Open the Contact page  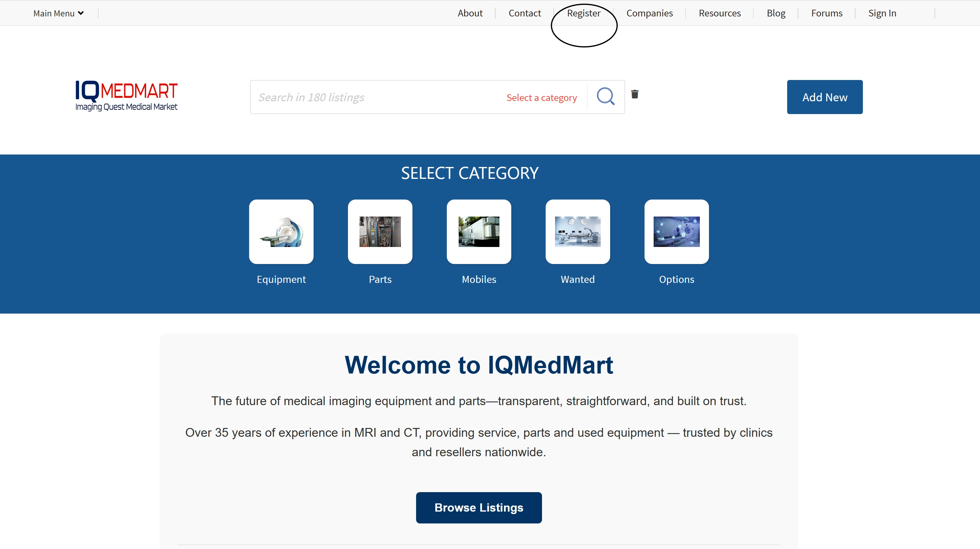coord(525,13)
